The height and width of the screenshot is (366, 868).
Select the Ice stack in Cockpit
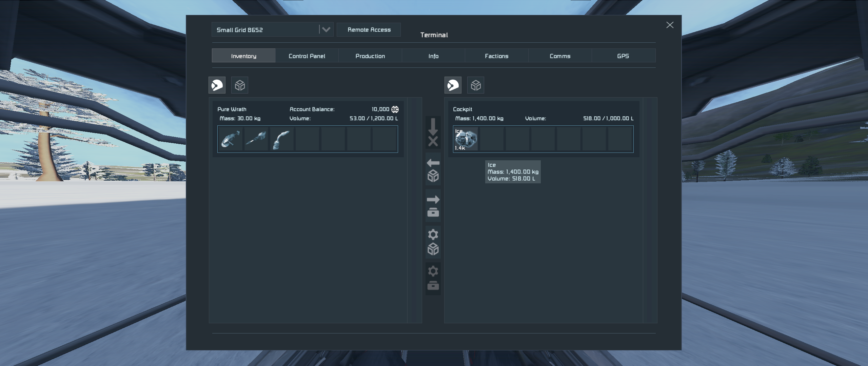coord(466,139)
